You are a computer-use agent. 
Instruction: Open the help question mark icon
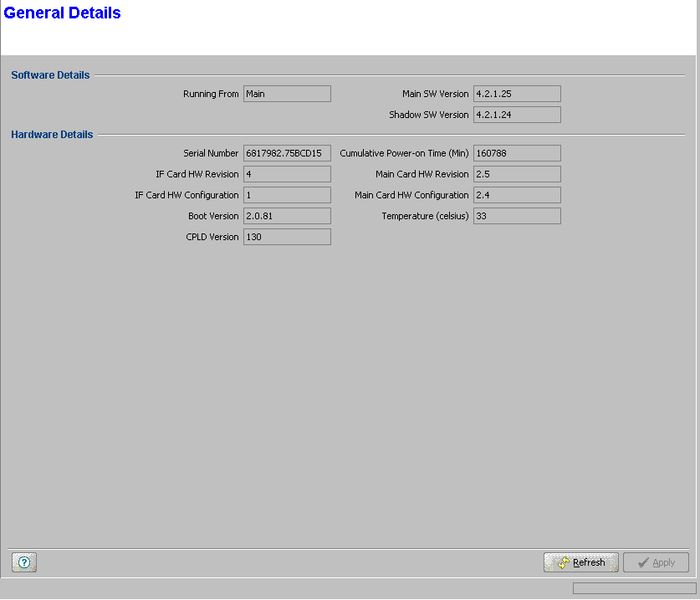tap(24, 562)
